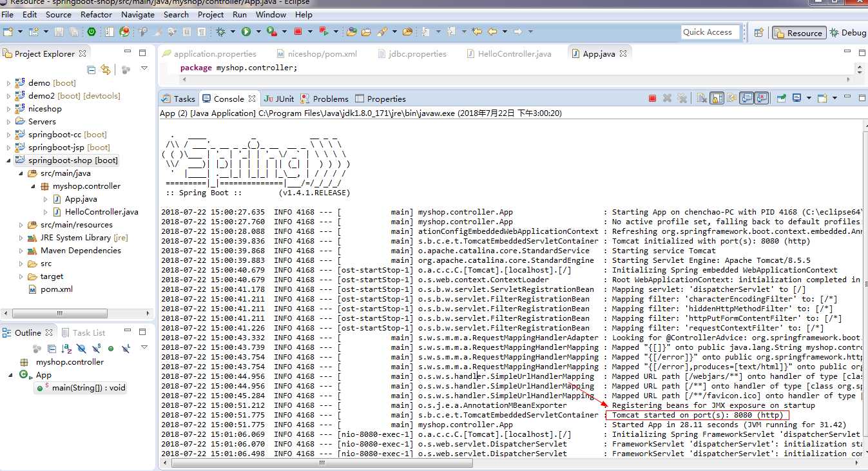
Task: Click the Run Last Tool external tools icon
Action: (x=271, y=32)
